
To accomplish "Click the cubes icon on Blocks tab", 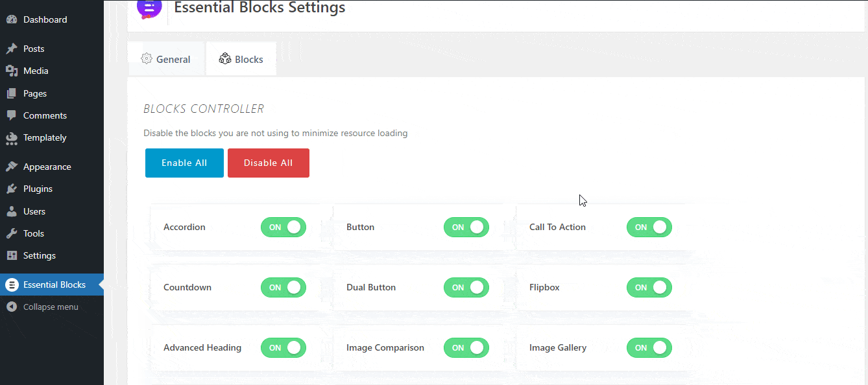I will pyautogui.click(x=225, y=58).
